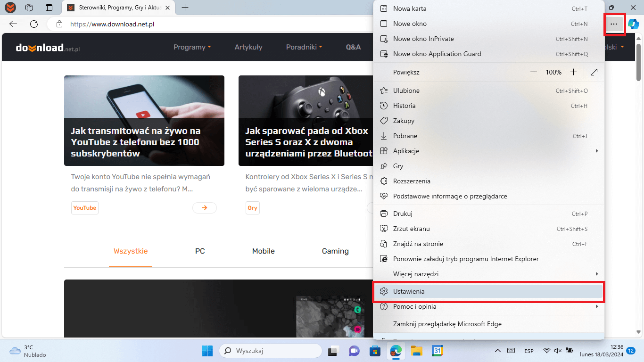644x362 pixels.
Task: Expand the Programy dropdown in site nav
Action: (x=192, y=47)
